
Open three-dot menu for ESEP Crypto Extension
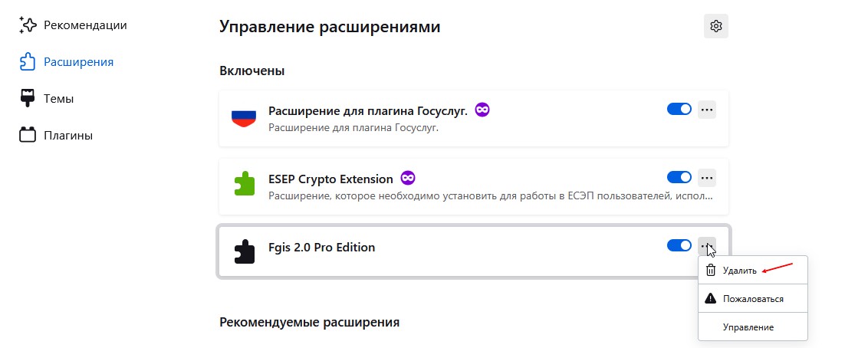point(707,178)
